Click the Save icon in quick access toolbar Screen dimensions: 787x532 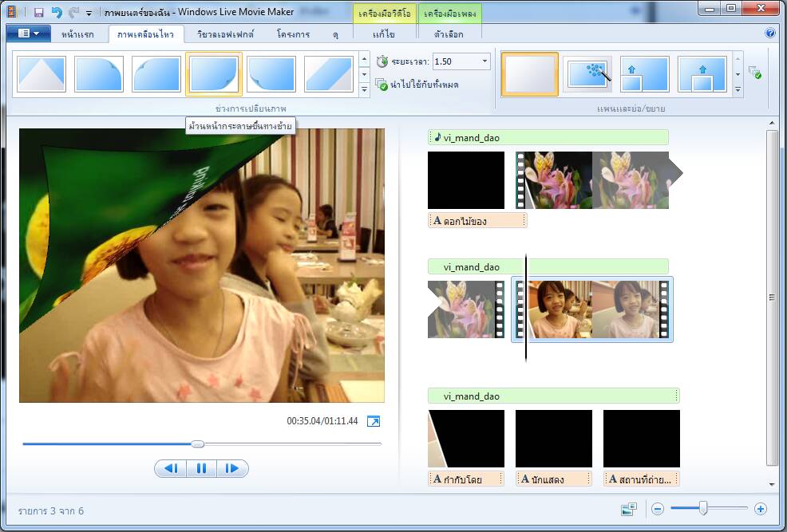(38, 13)
